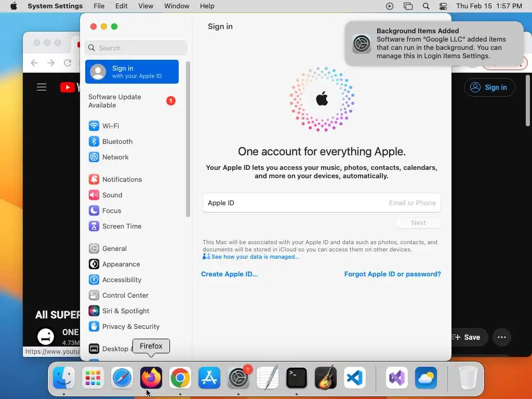The image size is (532, 399).
Task: Click the ONE channel avatar on YouTube
Action: (x=46, y=336)
